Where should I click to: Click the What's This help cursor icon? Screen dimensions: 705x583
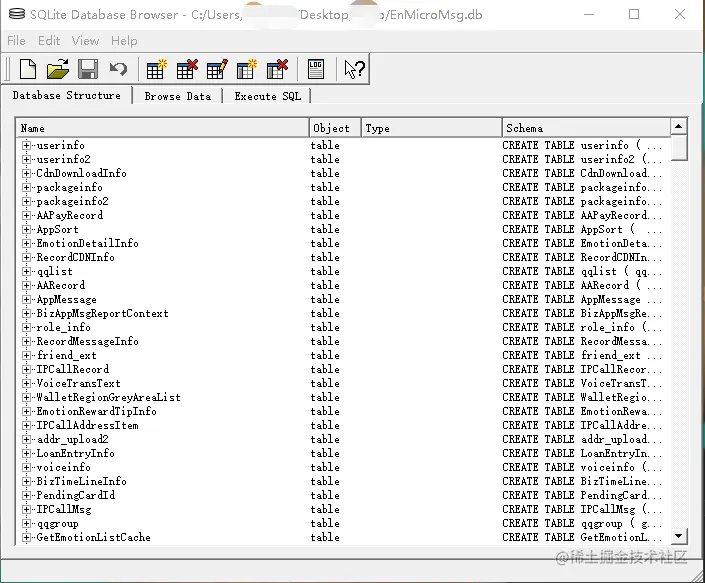point(354,69)
